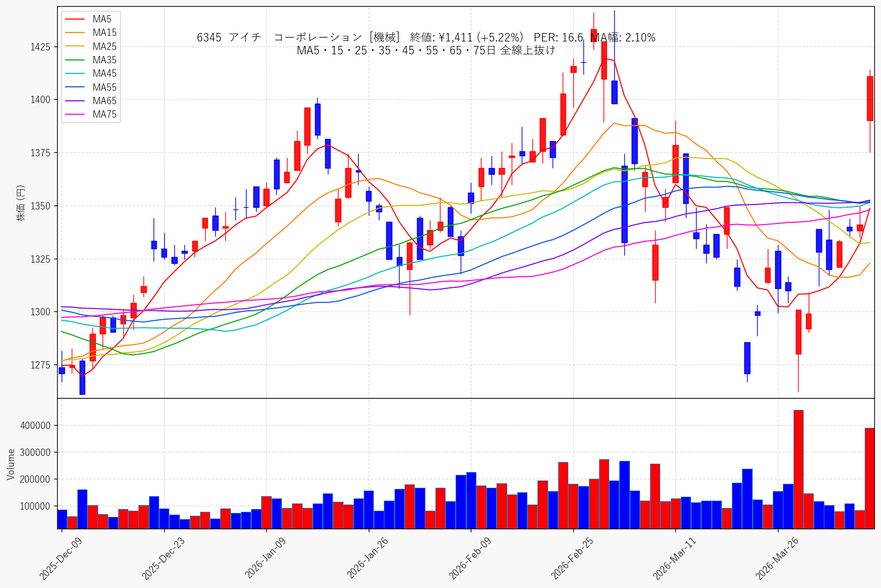Click the red MA5 legend line swatch
This screenshot has width=881, height=588.
[75, 19]
